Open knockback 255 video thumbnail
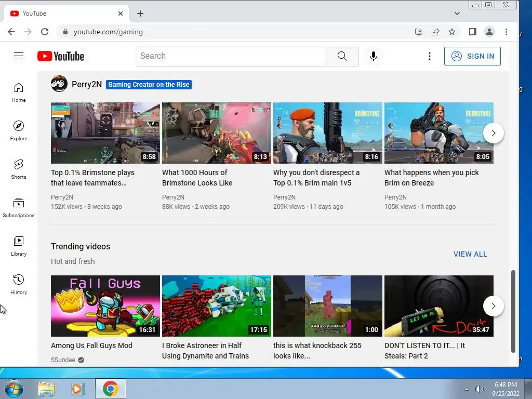The image size is (532, 399). [x=328, y=306]
